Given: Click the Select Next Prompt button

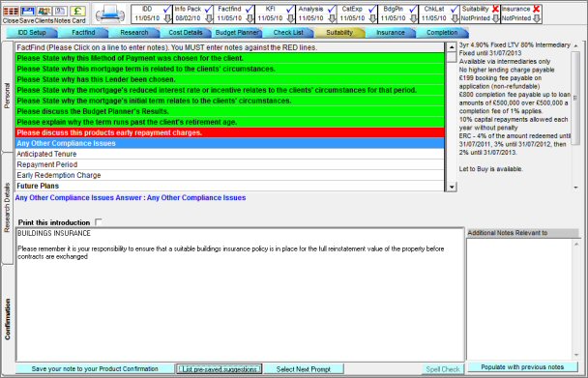Looking at the screenshot, I should click(304, 369).
